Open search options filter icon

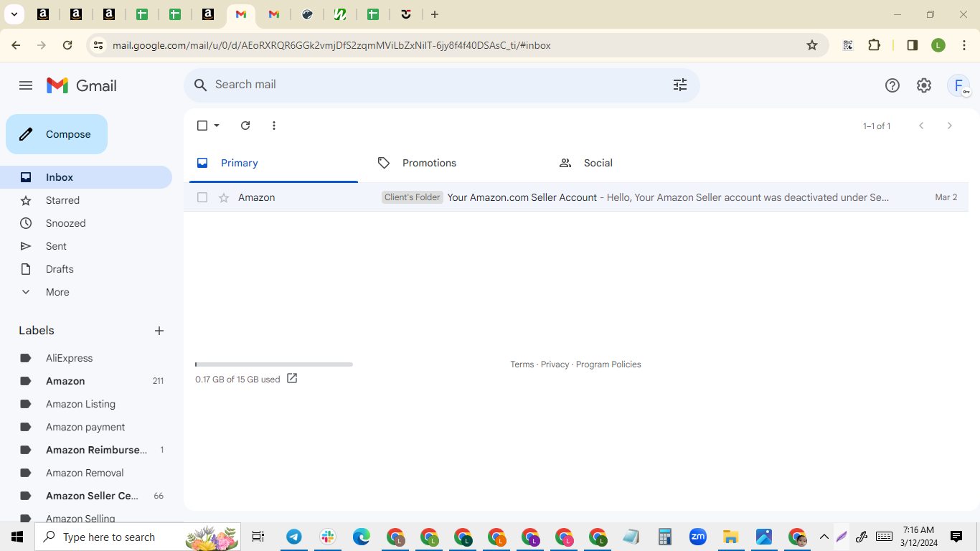(x=680, y=85)
